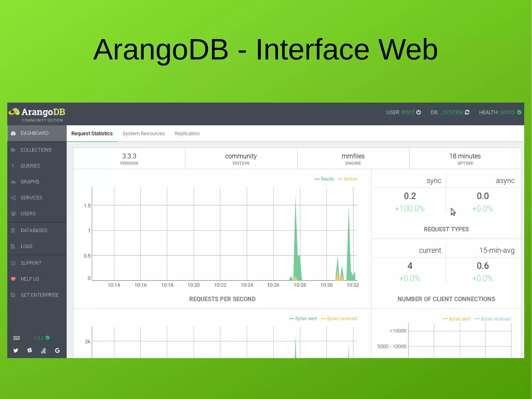Click the Get Enterprise external link icon
Viewport: 532px width, 399px height.
point(13,295)
